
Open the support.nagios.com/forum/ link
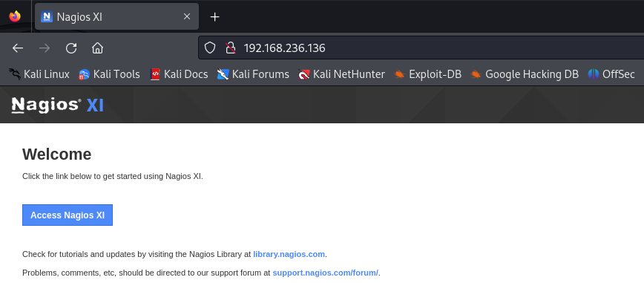pos(325,273)
